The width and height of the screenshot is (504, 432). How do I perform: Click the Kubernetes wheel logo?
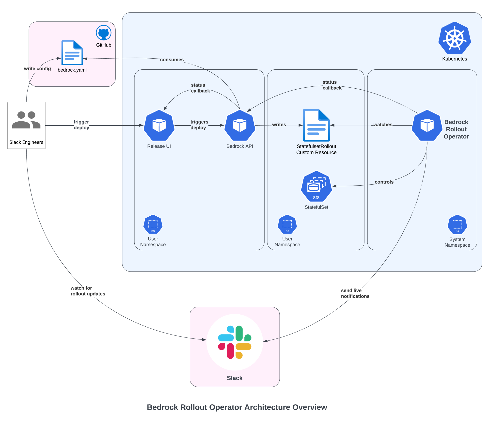pos(454,38)
